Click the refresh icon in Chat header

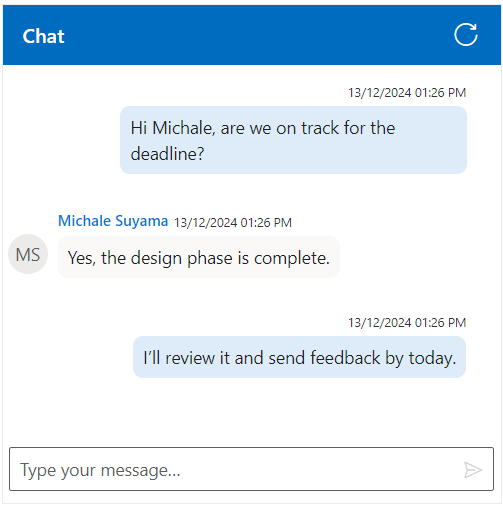pos(466,35)
